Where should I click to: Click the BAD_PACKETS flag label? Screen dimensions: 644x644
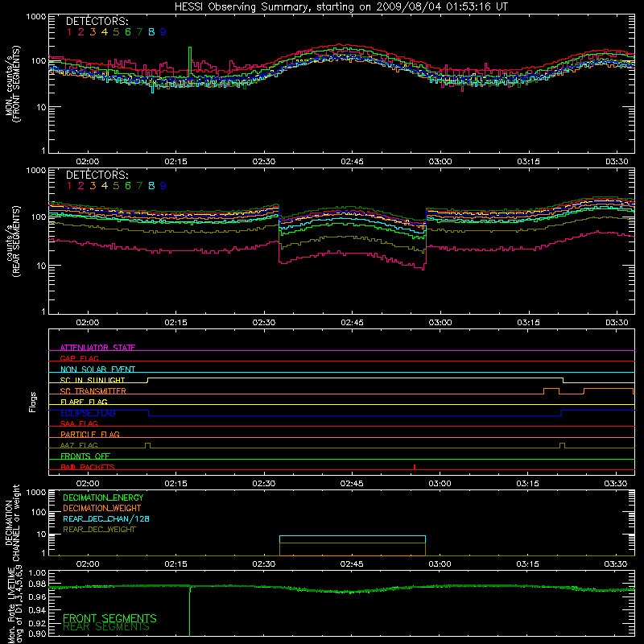pyautogui.click(x=88, y=467)
